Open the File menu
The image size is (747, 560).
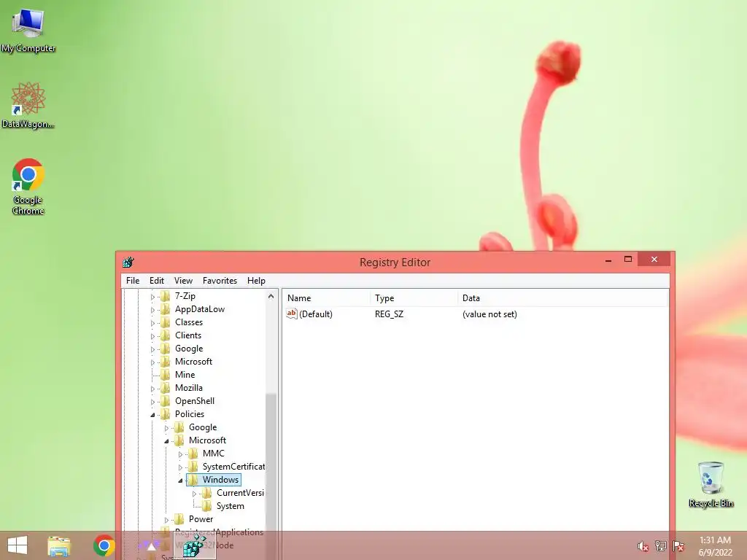pyautogui.click(x=133, y=281)
